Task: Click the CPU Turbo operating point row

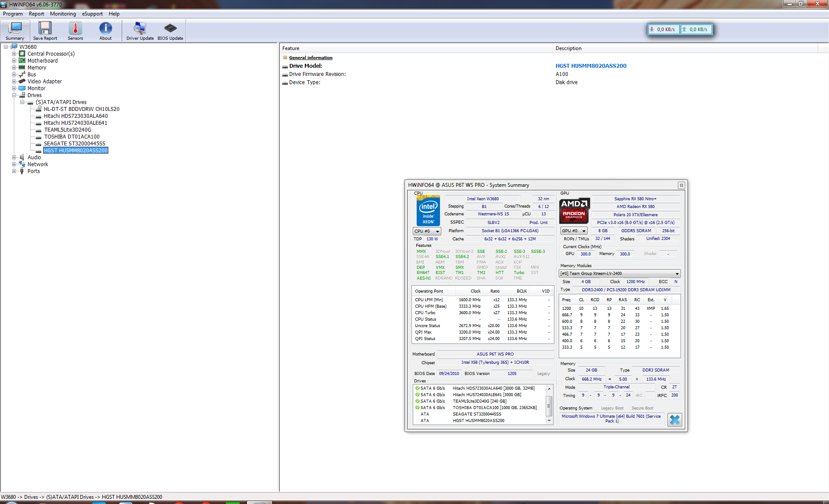Action: 483,313
